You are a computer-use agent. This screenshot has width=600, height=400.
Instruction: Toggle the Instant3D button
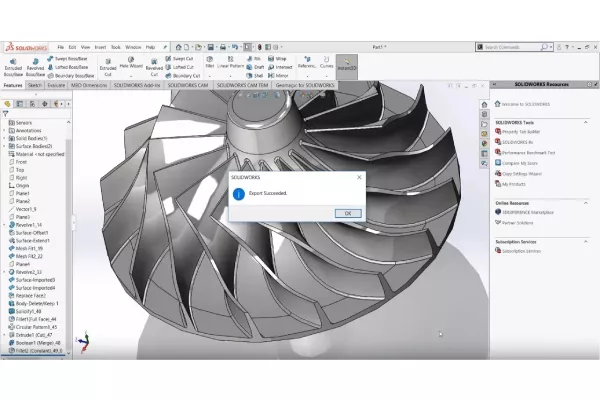[x=347, y=65]
